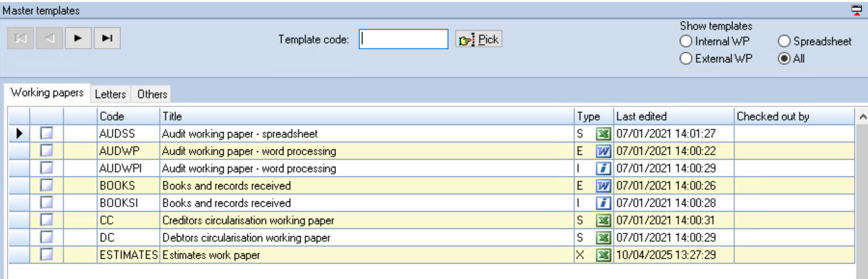Viewport: 868px width, 279px height.
Task: Tick the checkbox for BOOKS row
Action: tap(46, 186)
